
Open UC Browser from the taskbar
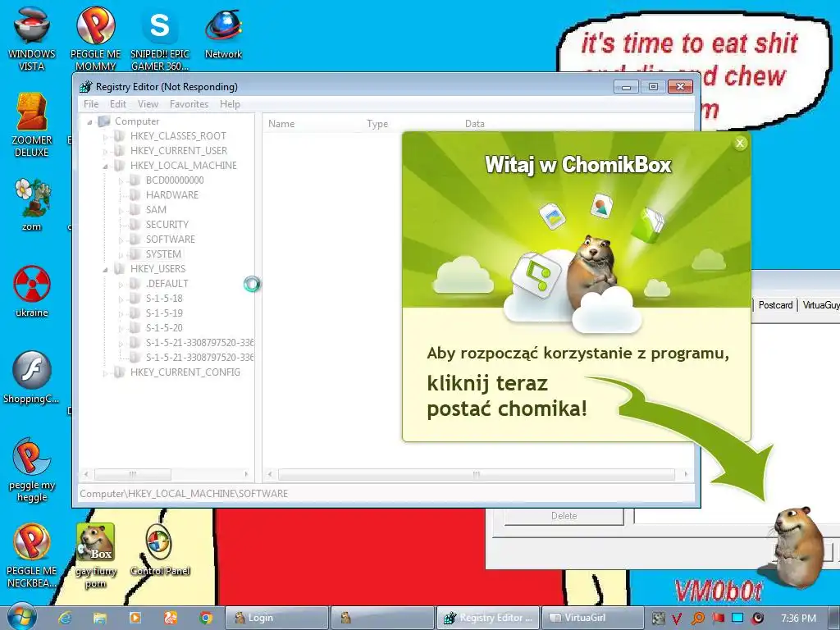click(171, 618)
